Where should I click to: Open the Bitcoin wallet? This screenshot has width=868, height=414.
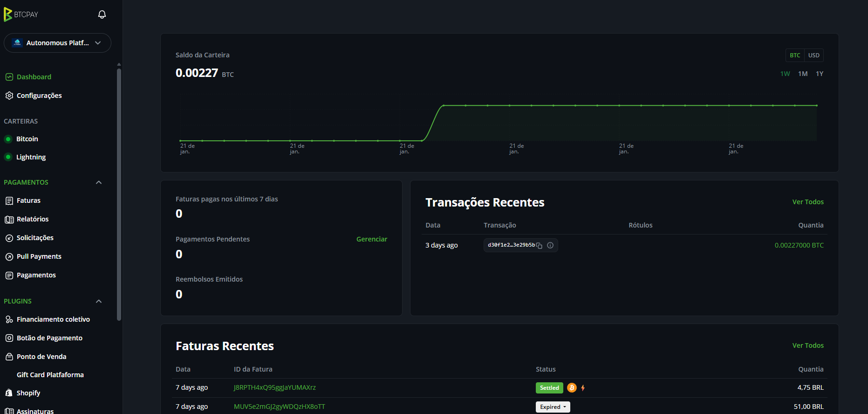(27, 139)
